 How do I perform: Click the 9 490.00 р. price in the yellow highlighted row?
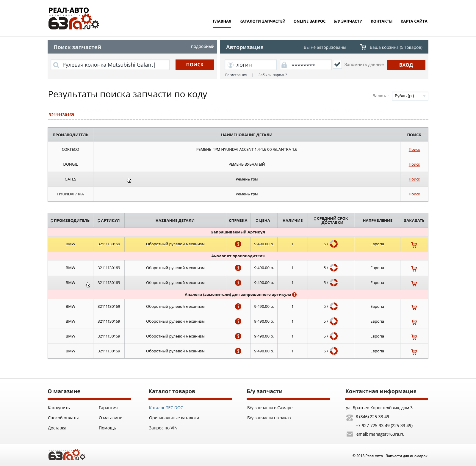click(x=264, y=244)
